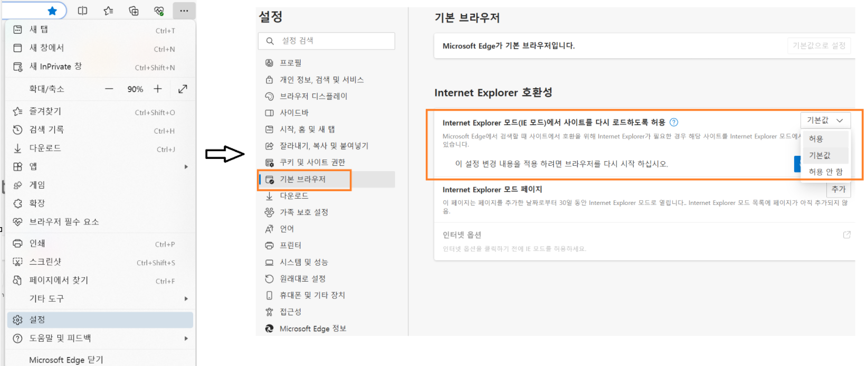This screenshot has height=366, width=868.
Task: Decrease zoom with the minus button
Action: coord(109,89)
